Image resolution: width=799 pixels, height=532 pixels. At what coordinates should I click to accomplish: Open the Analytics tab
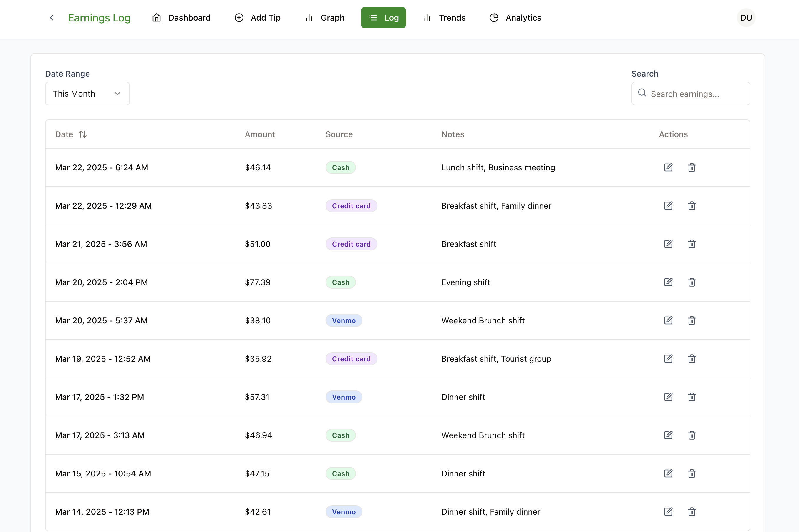(515, 18)
